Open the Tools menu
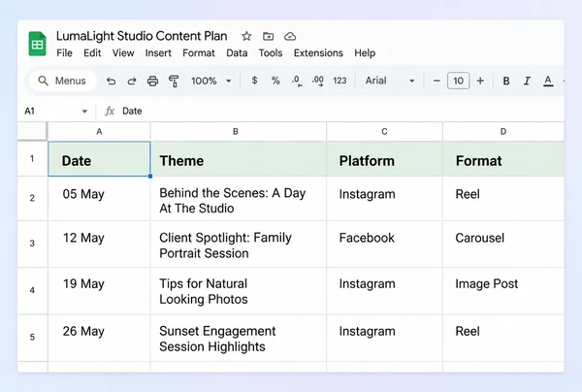582x392 pixels. (271, 53)
